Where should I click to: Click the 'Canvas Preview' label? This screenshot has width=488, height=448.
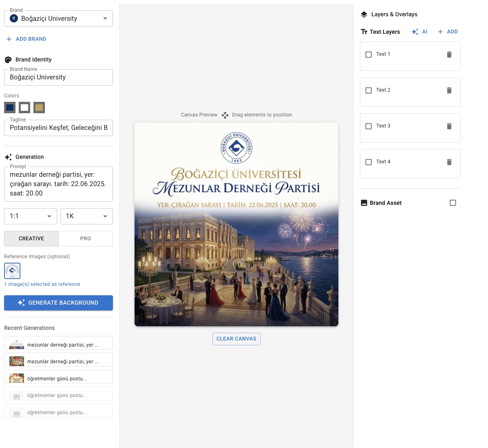click(199, 115)
